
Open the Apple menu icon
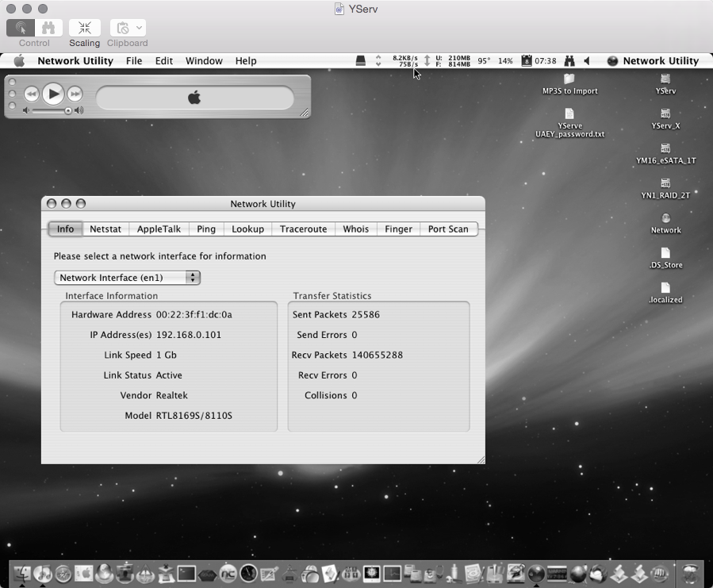[x=19, y=61]
